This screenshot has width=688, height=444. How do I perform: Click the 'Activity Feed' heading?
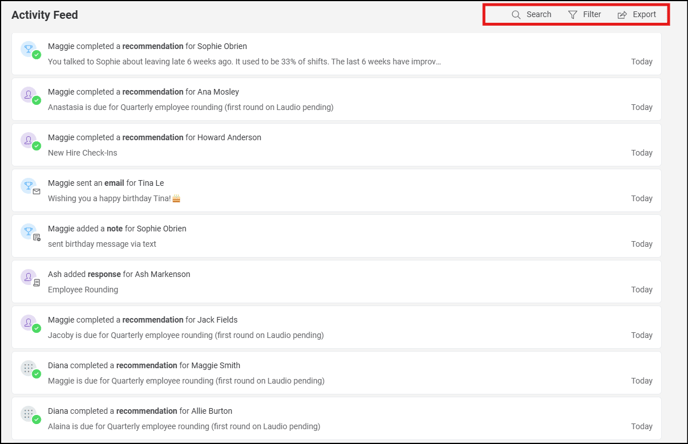pos(45,15)
